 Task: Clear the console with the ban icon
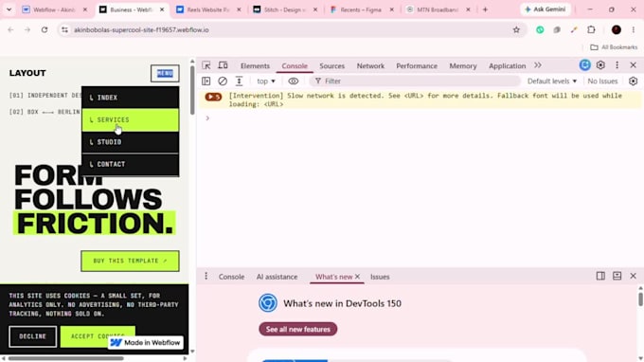223,81
